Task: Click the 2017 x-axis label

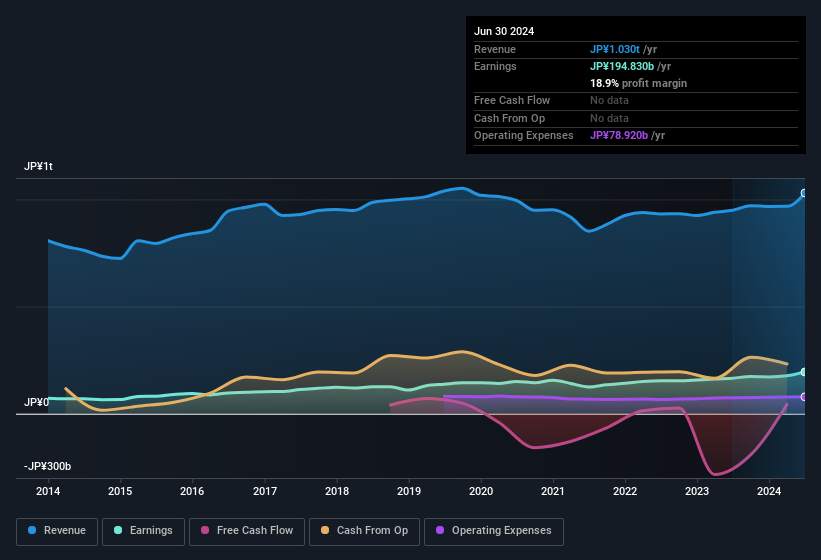Action: [x=265, y=491]
